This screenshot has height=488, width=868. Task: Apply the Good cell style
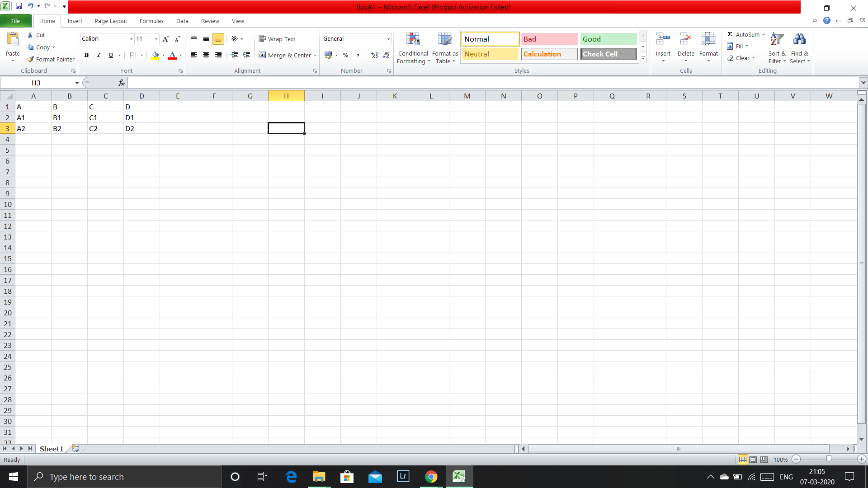(x=608, y=39)
